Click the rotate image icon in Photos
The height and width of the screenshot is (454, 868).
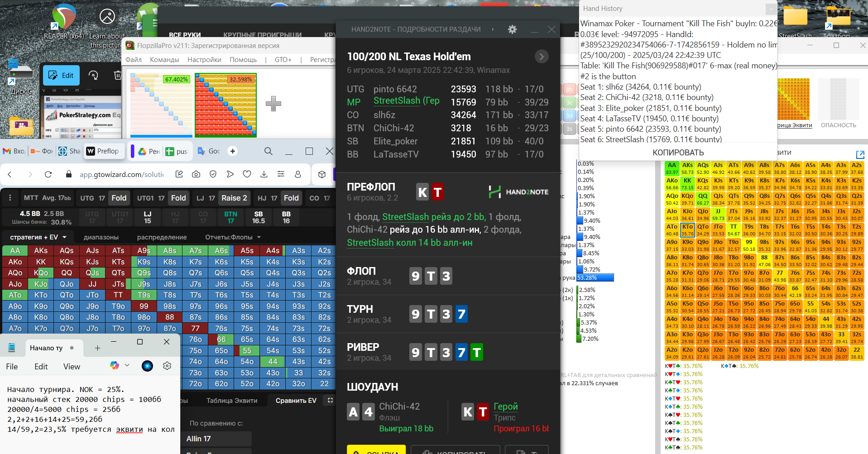tap(93, 75)
